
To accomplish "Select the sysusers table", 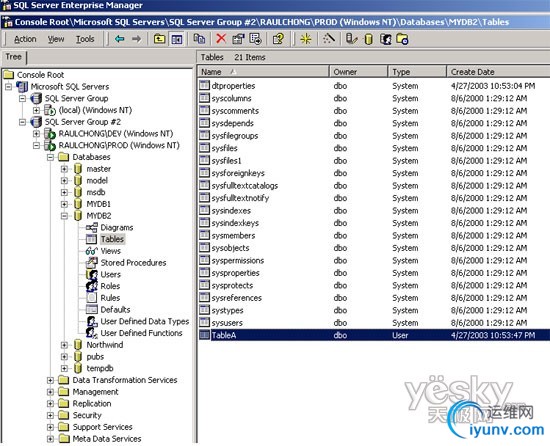I will coord(227,323).
